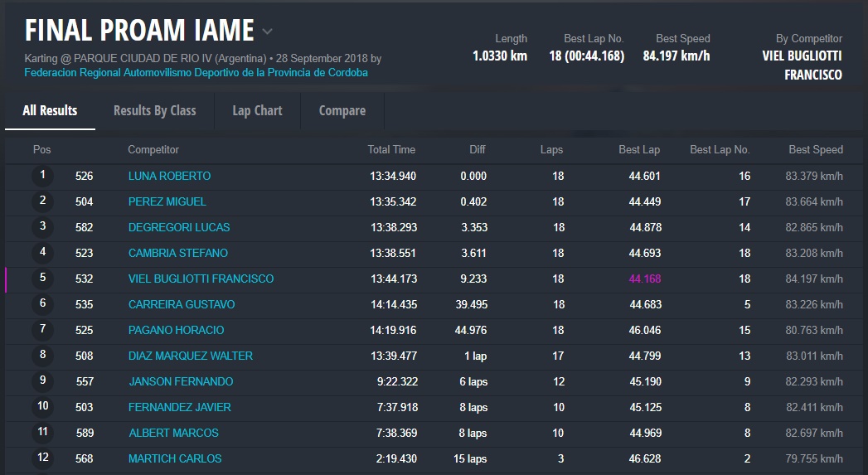Open competitor MARTICH CARLOS
Viewport: 868px width, 475px height.
(x=175, y=458)
